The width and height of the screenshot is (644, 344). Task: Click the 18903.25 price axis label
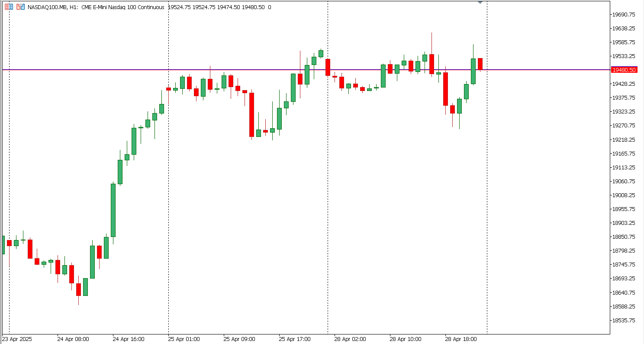coord(624,223)
